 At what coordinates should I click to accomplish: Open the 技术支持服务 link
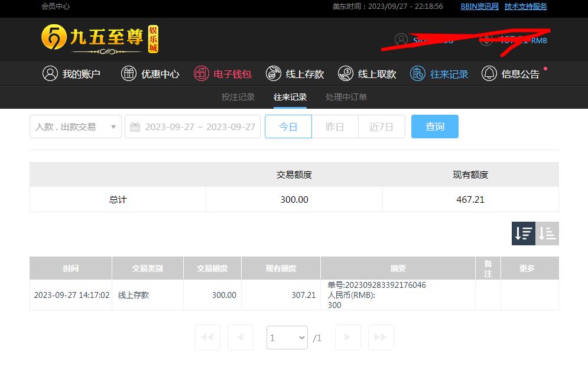point(526,7)
